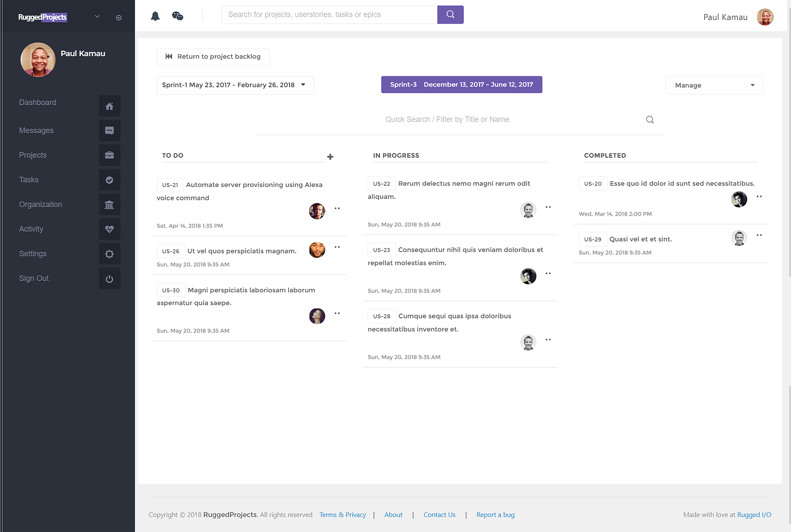Expand the chevron next to the RuggedProjects logo

coord(97,16)
